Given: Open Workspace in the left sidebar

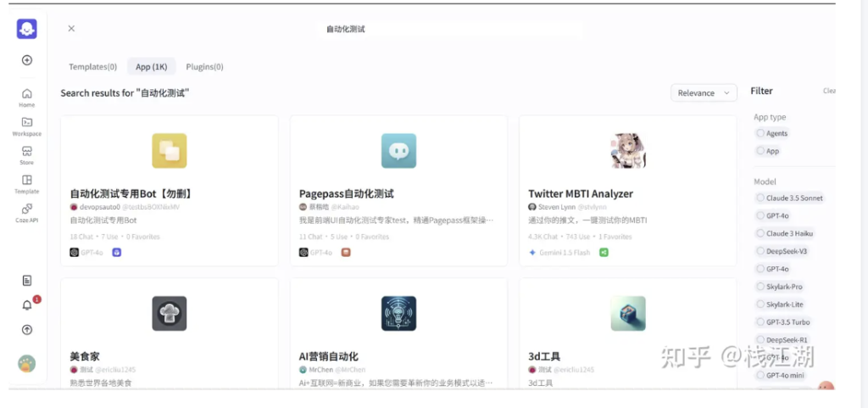Looking at the screenshot, I should [27, 126].
